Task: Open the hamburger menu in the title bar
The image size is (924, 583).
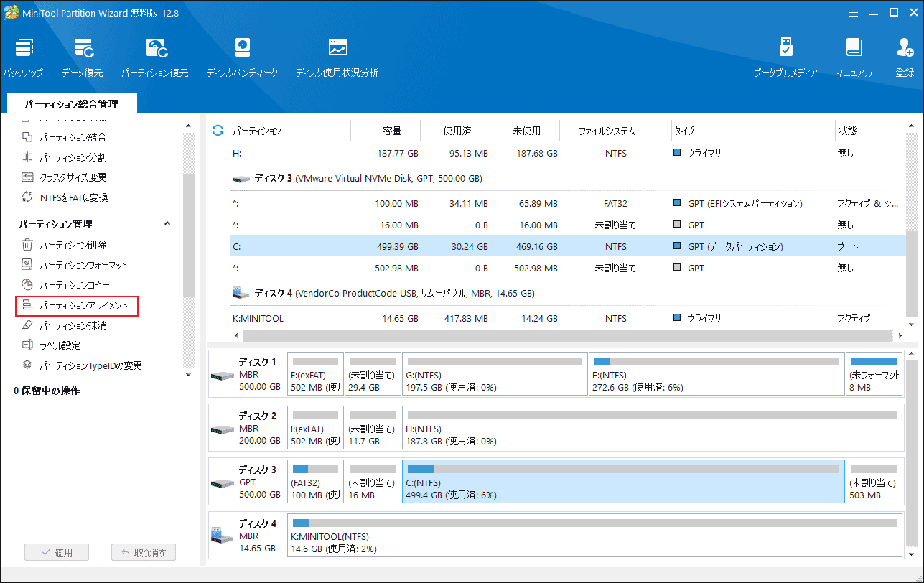Action: 853,12
